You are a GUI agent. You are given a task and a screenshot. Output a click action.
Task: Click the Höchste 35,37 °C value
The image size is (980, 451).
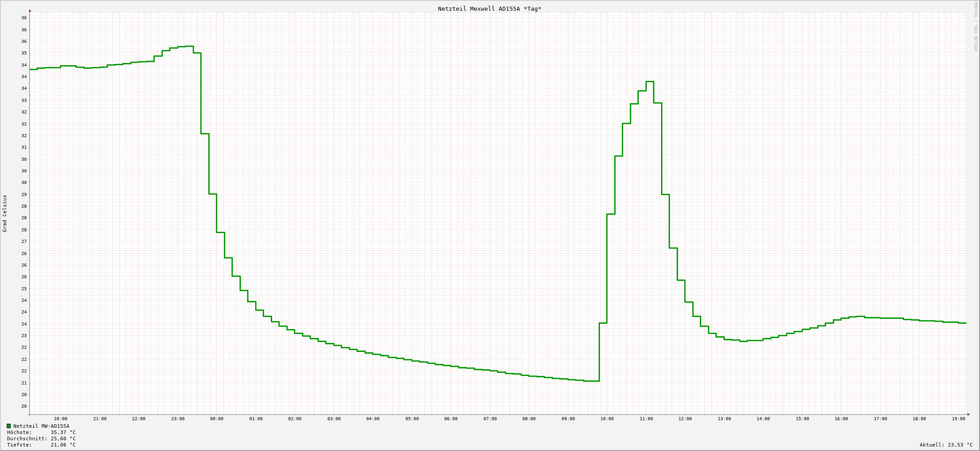click(x=63, y=432)
